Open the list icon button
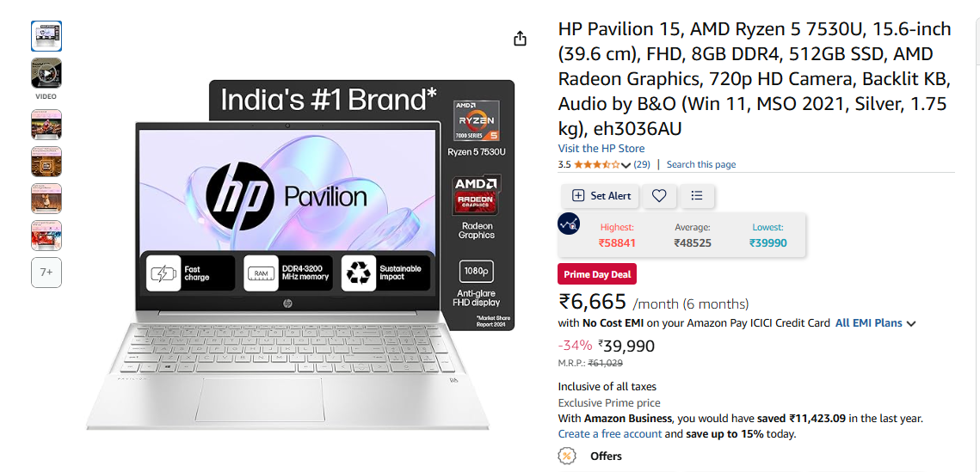This screenshot has width=980, height=472. 697,196
